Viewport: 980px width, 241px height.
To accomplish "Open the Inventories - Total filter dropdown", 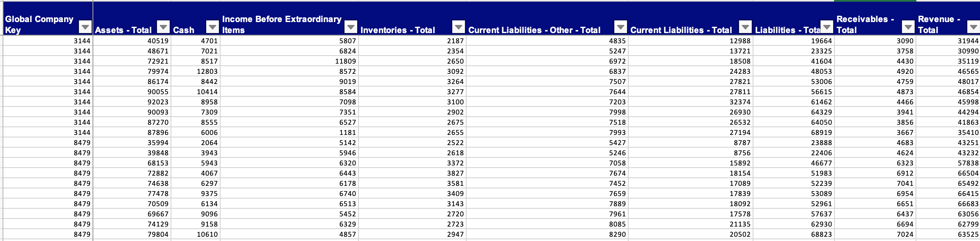I will coord(458,27).
